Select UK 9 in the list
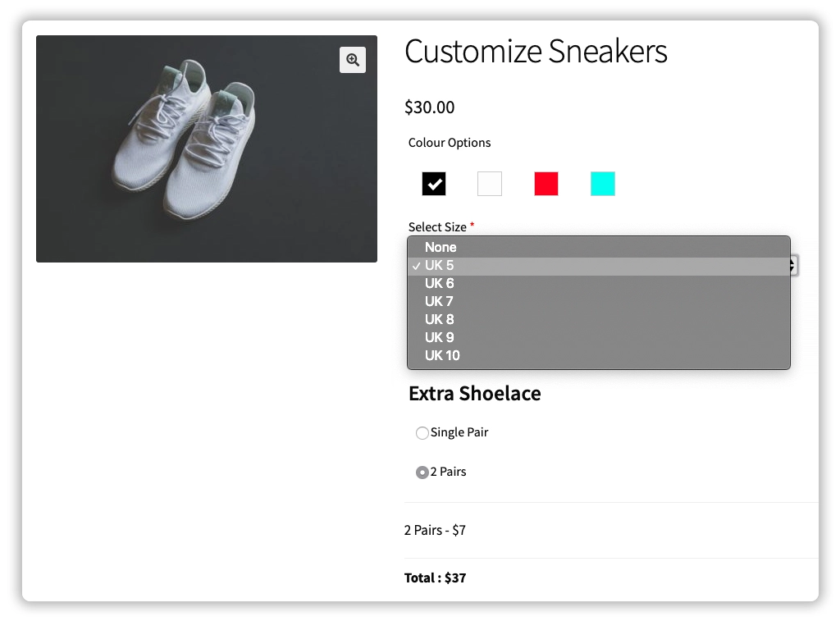The height and width of the screenshot is (621, 840). click(440, 338)
